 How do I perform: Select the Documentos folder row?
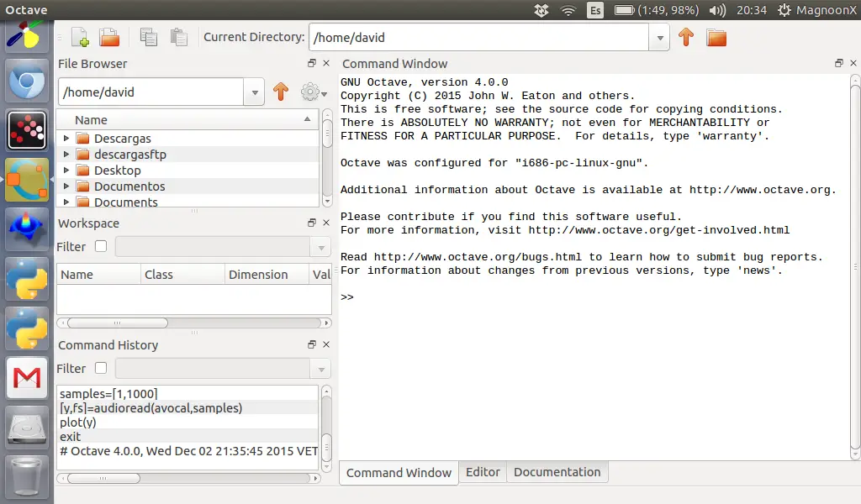[x=188, y=186]
